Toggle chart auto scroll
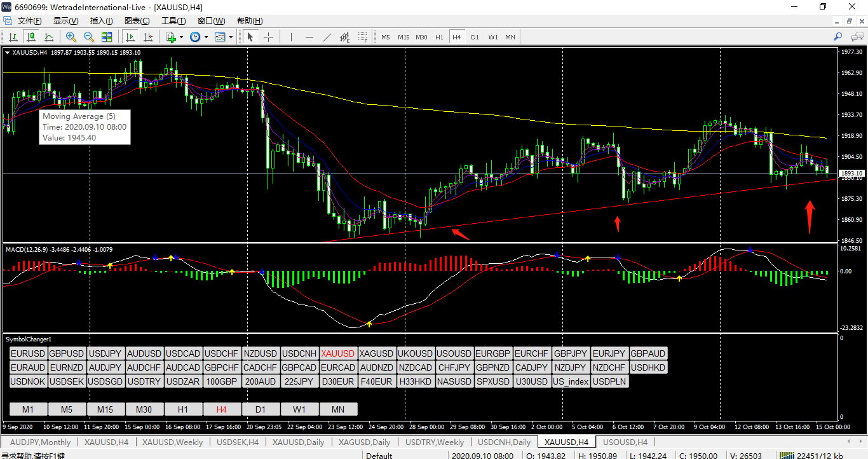 coord(130,37)
